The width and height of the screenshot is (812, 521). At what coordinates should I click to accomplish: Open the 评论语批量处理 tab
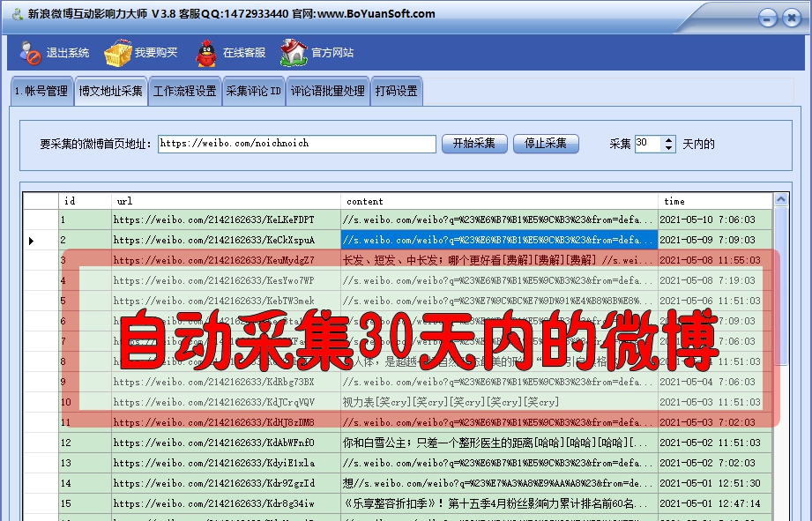coord(328,91)
